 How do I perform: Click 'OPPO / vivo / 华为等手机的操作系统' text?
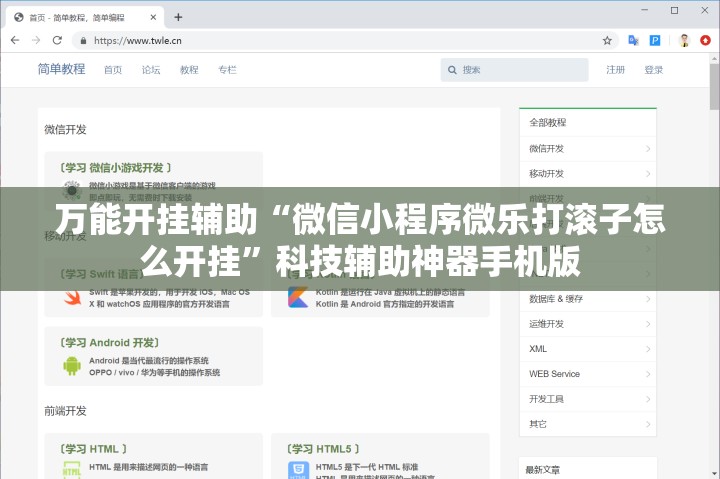(154, 372)
